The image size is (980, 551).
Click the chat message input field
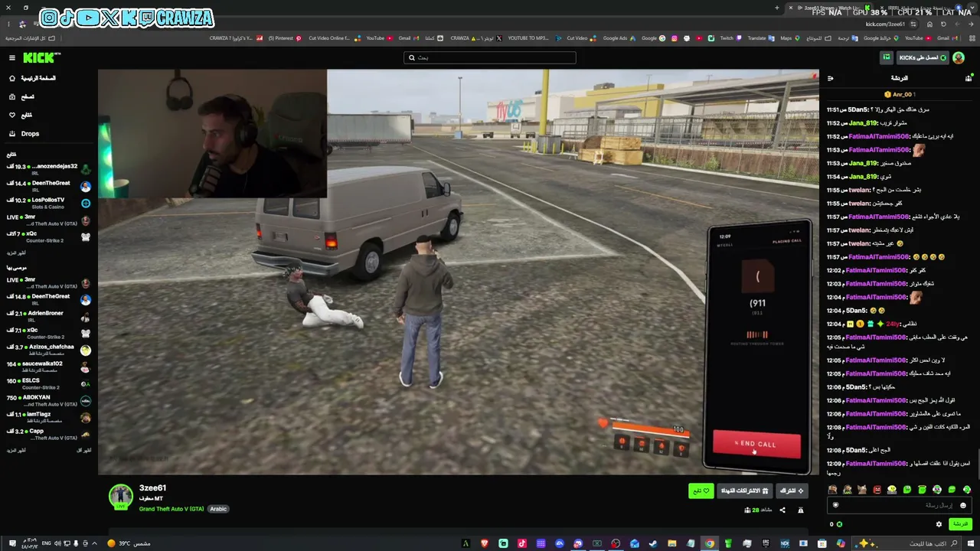(899, 505)
